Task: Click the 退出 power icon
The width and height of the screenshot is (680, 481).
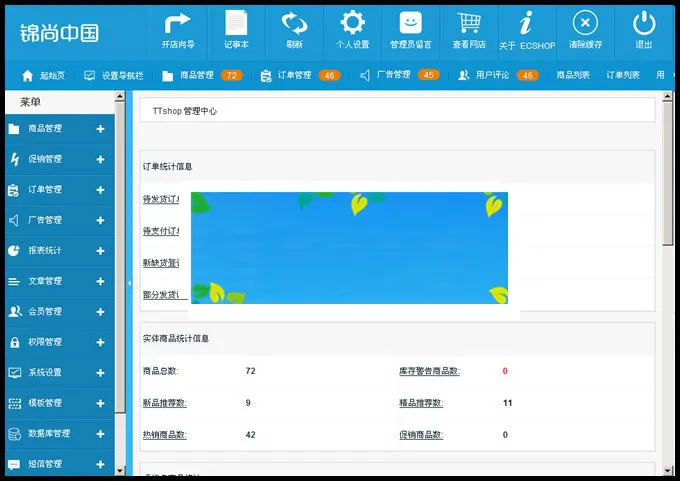Action: point(644,24)
